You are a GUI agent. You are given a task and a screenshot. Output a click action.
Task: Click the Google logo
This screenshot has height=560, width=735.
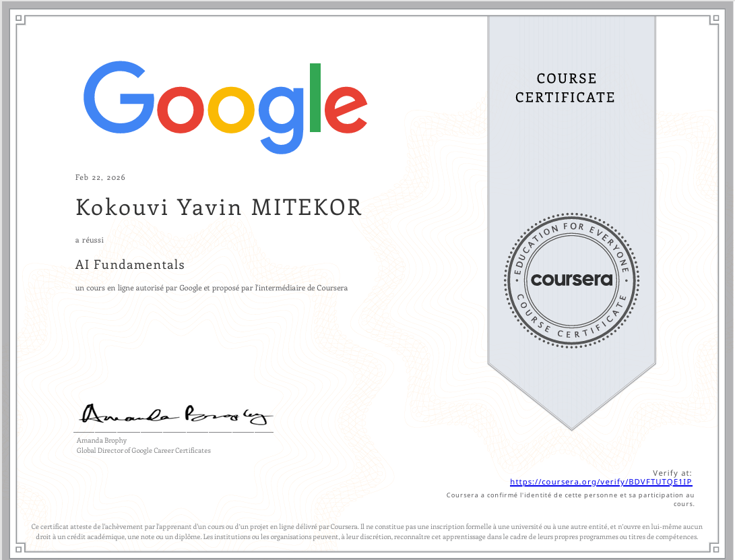pos(225,106)
